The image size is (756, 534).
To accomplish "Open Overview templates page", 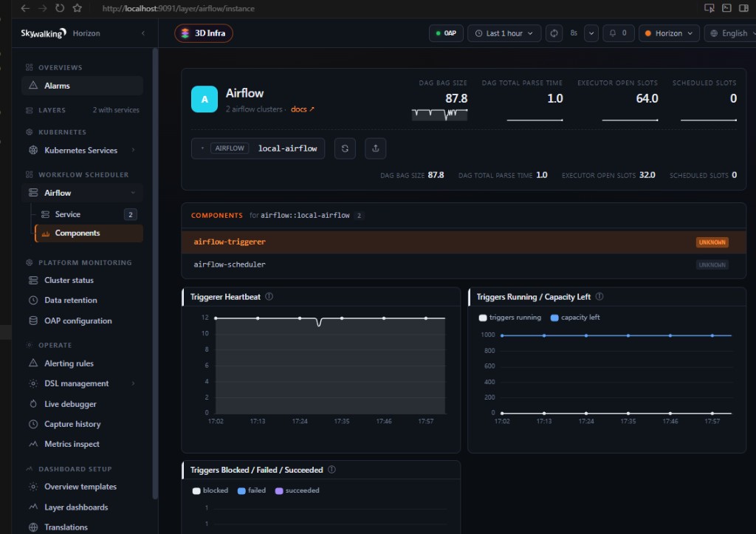I will [82, 487].
